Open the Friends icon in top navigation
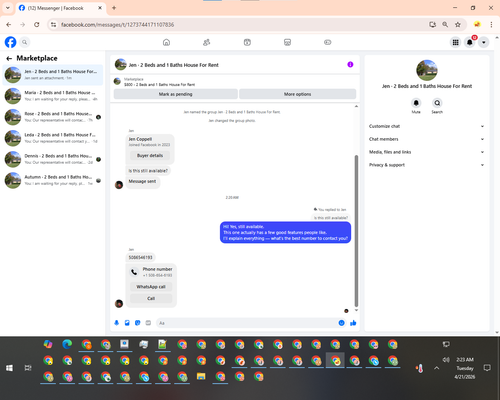The height and width of the screenshot is (400, 500). click(x=207, y=42)
